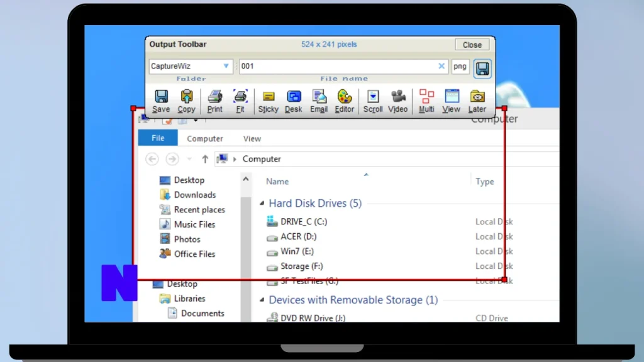Select the Fit print option
The width and height of the screenshot is (644, 362).
[x=240, y=101]
